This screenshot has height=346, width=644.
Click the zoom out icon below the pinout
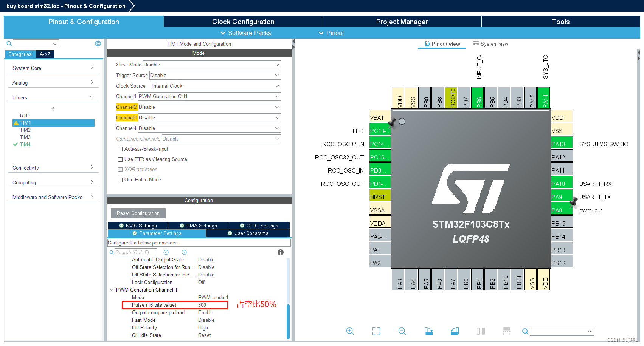(402, 331)
